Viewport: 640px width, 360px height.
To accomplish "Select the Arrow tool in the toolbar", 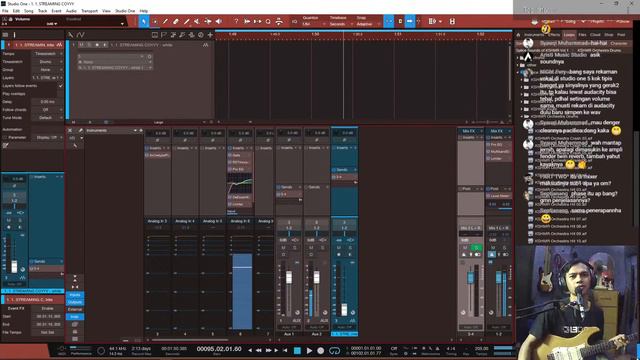I will 144,21.
